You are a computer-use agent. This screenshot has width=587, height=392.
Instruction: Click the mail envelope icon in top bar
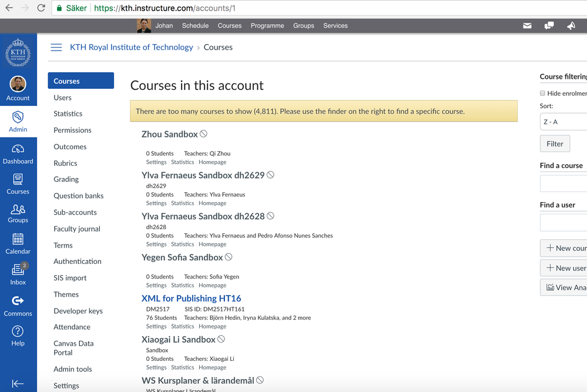tap(527, 26)
